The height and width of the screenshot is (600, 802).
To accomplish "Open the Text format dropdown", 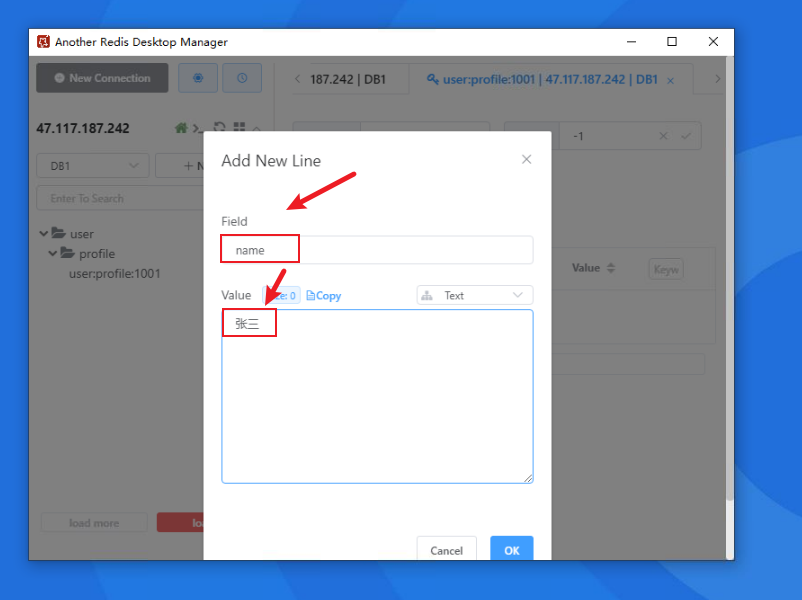I will 475,295.
